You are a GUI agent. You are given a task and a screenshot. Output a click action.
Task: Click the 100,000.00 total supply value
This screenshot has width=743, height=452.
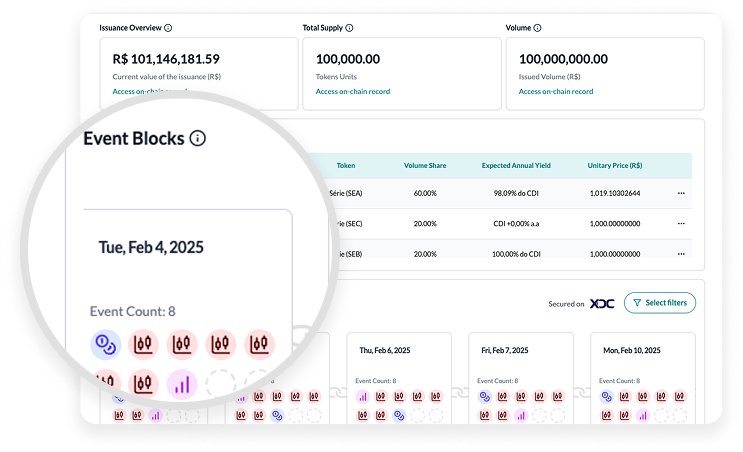[x=348, y=59]
